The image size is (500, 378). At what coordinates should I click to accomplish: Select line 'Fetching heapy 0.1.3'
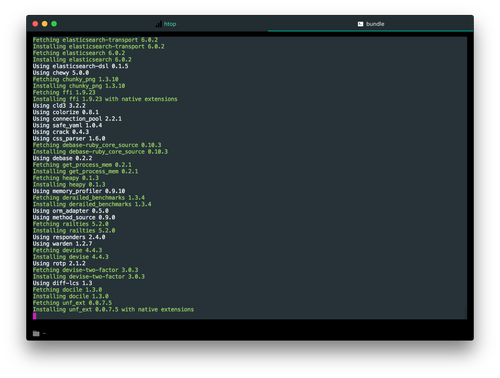66,178
